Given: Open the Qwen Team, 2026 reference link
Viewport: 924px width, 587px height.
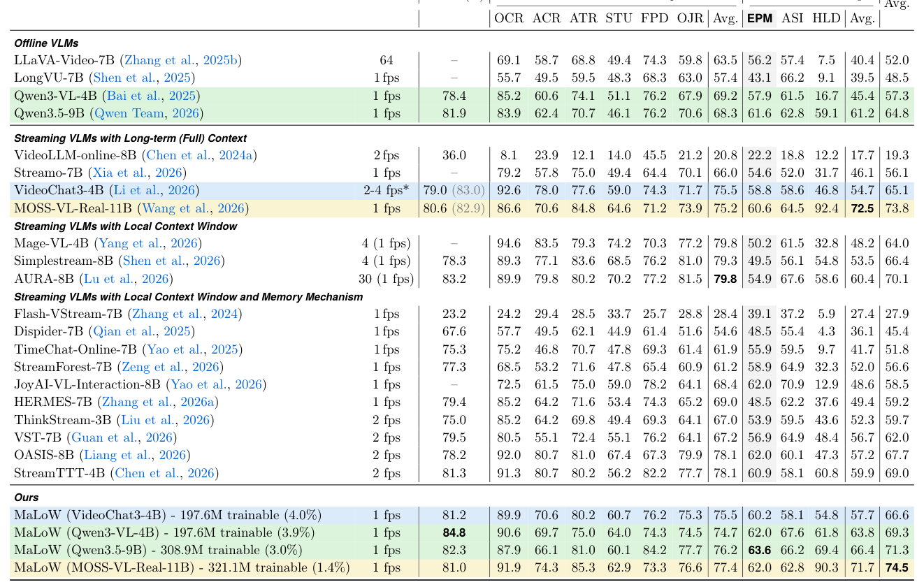Looking at the screenshot, I should tap(146, 113).
